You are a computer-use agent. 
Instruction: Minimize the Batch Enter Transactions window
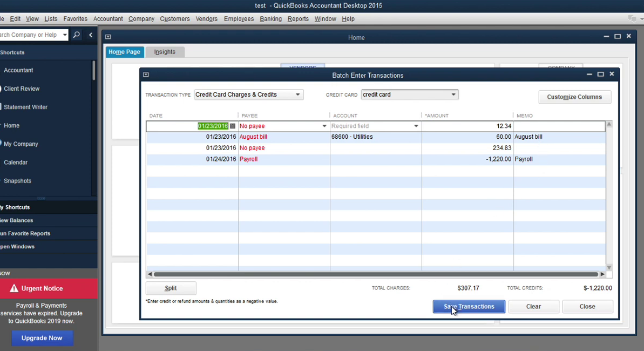pos(589,75)
